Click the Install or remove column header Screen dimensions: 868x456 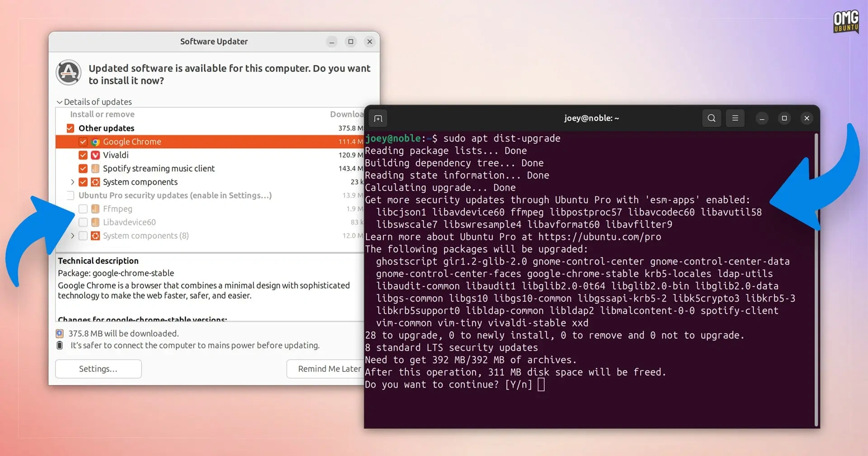(102, 114)
